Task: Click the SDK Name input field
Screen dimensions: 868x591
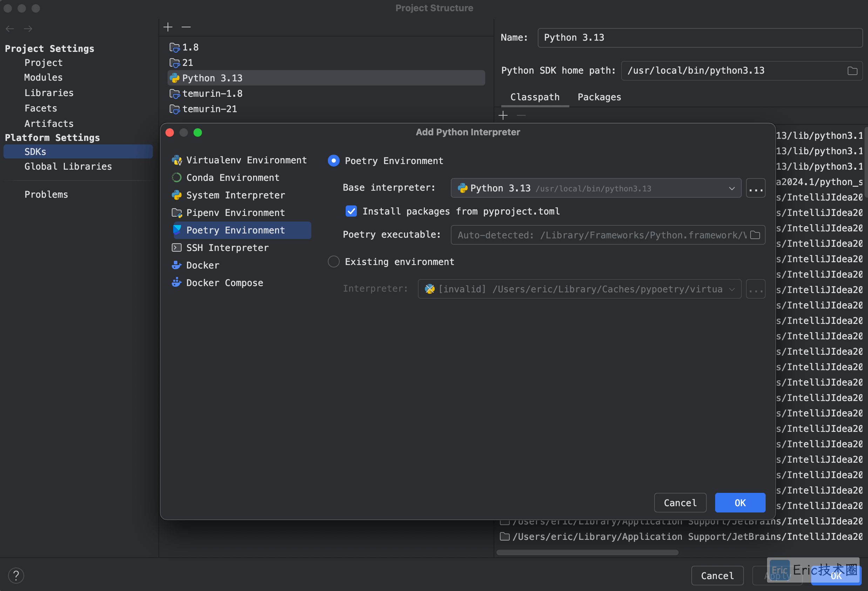Action: (x=700, y=38)
